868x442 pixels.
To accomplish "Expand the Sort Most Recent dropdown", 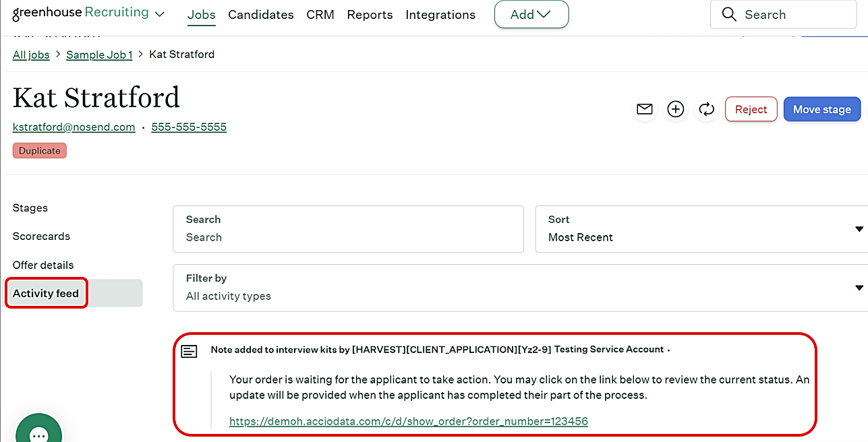I will (701, 229).
